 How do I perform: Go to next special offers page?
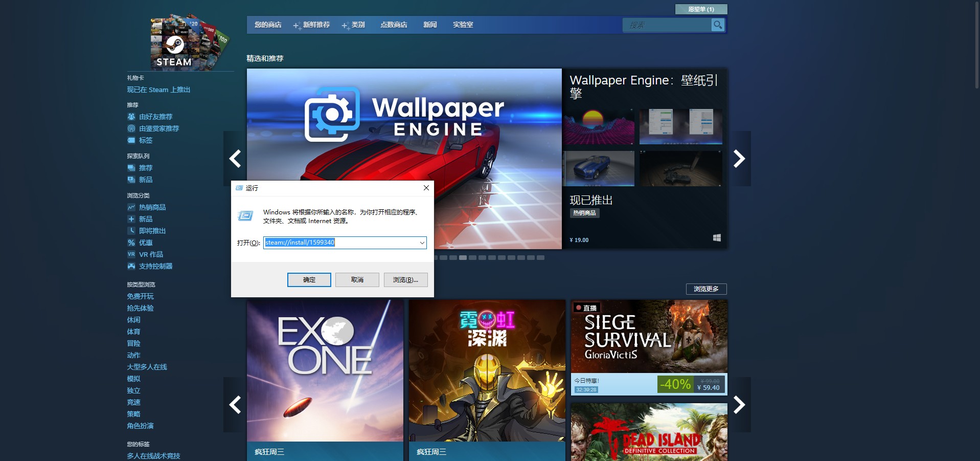[x=739, y=405]
